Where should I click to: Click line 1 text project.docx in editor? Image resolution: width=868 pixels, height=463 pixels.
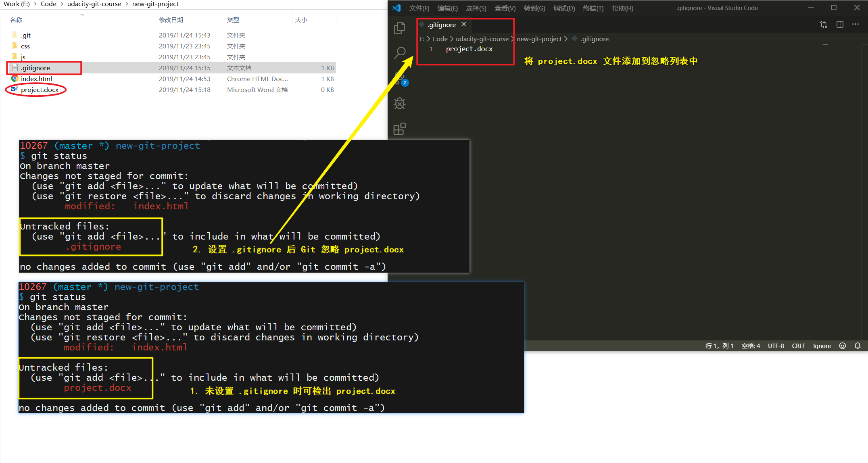pyautogui.click(x=469, y=49)
